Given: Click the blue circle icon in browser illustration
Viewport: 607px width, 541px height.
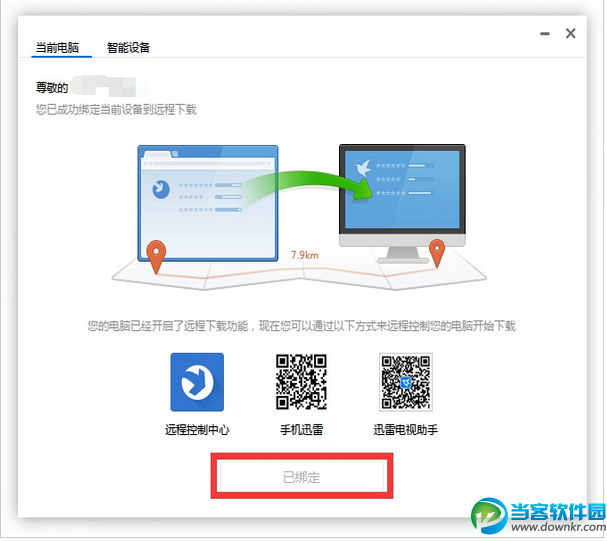Looking at the screenshot, I should (x=161, y=190).
